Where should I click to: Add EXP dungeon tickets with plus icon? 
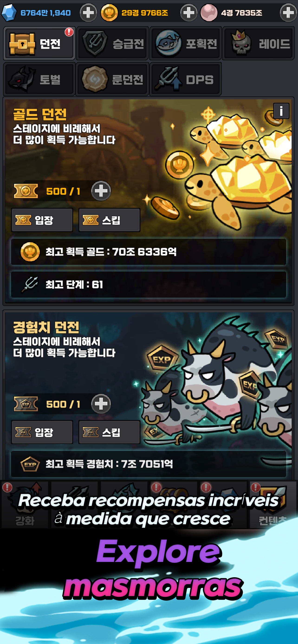[x=101, y=404]
